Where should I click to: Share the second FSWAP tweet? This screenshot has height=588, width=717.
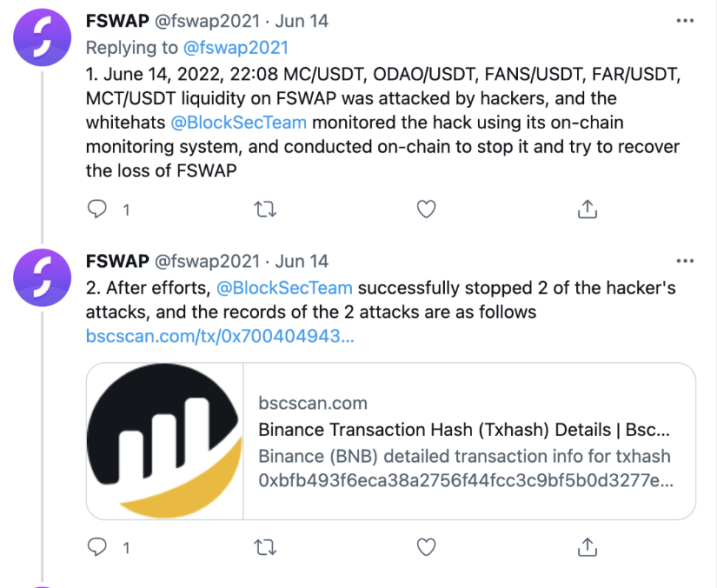click(x=586, y=547)
